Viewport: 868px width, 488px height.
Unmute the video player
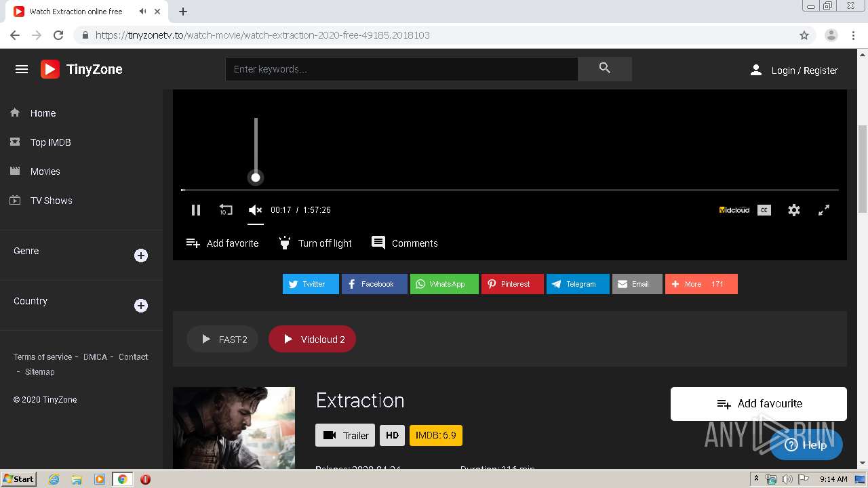(x=256, y=210)
